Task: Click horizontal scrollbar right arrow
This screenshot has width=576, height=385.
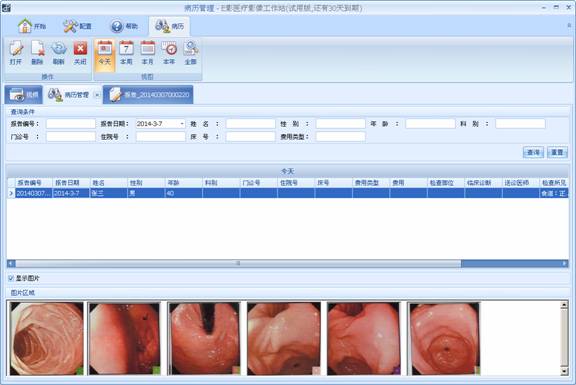Action: point(564,263)
